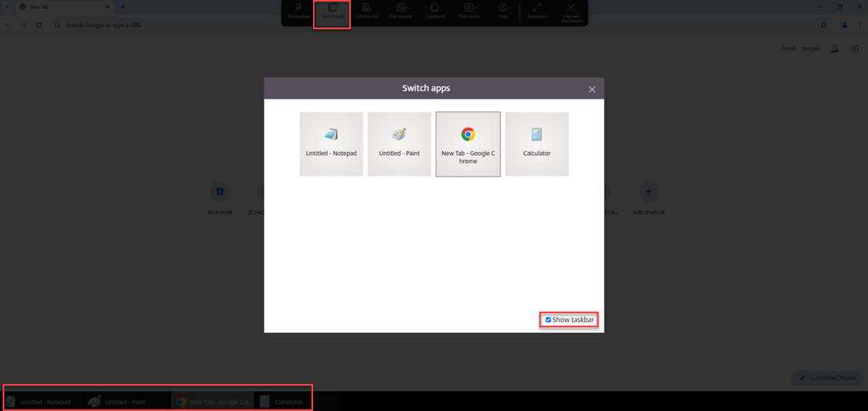Go forward in Chrome
The image size is (868, 411).
[x=23, y=25]
